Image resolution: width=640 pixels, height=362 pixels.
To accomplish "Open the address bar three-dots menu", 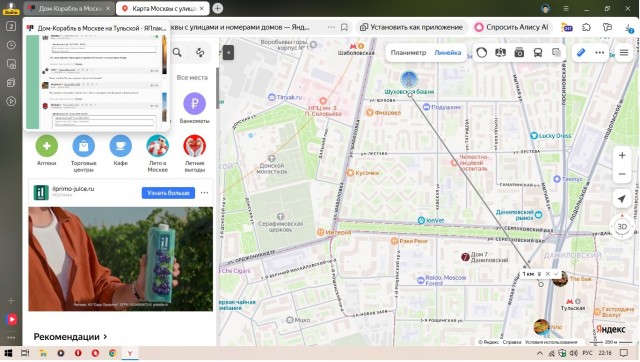I will pos(331,27).
